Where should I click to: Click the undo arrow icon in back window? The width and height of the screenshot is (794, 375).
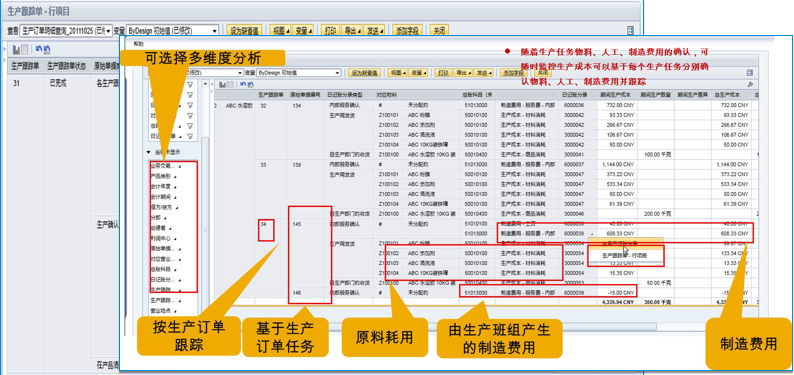[38, 49]
